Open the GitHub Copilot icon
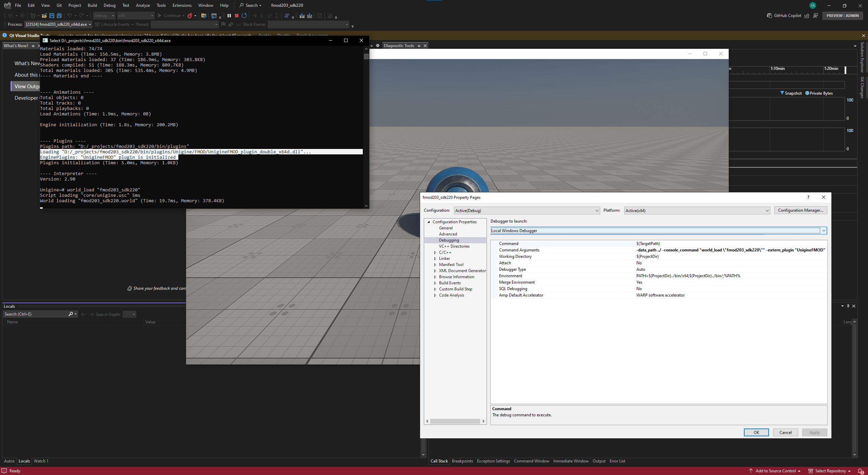The image size is (868, 475). click(769, 16)
